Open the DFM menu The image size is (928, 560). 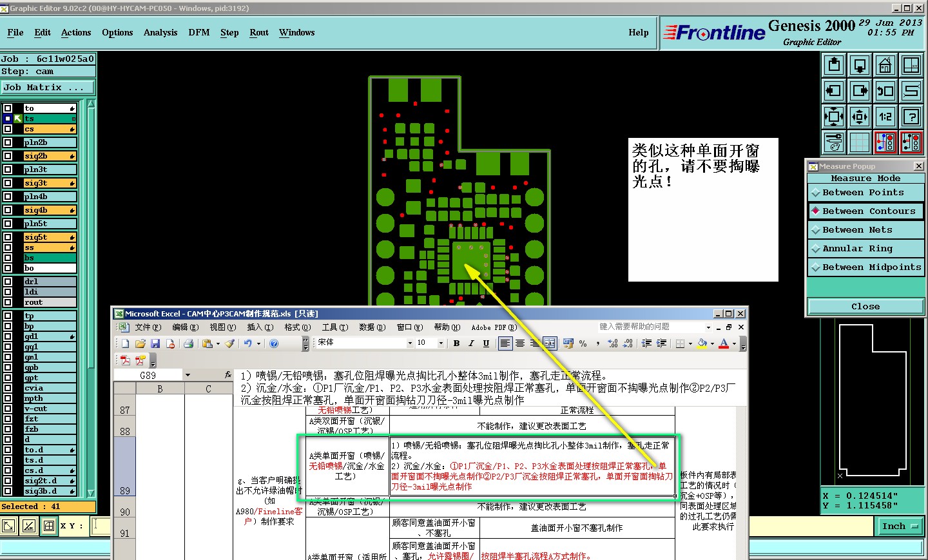click(x=199, y=32)
